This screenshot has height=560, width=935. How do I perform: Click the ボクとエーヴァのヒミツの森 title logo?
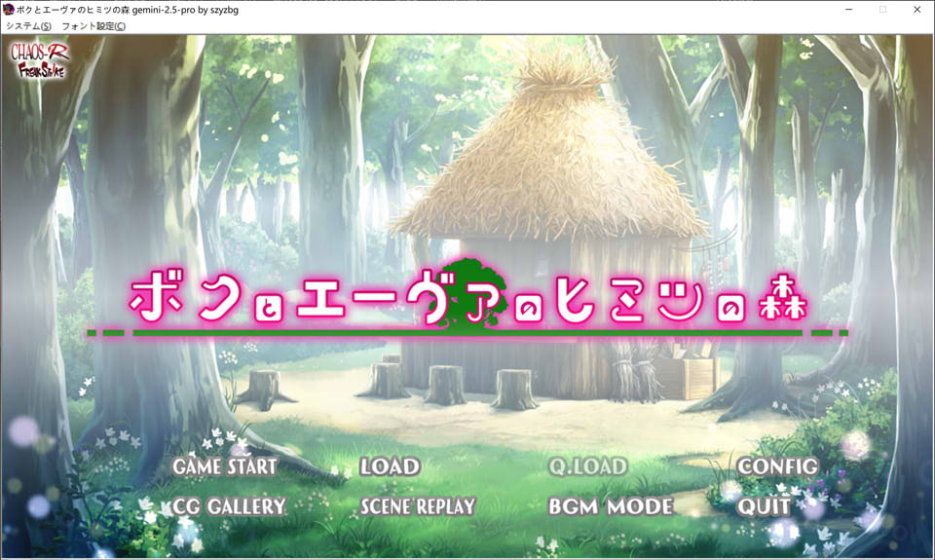click(x=467, y=300)
